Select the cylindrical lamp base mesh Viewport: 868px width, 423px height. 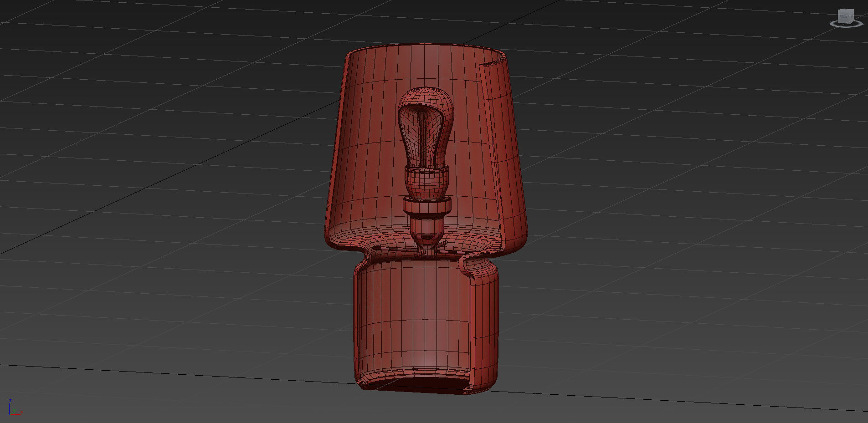[x=426, y=326]
